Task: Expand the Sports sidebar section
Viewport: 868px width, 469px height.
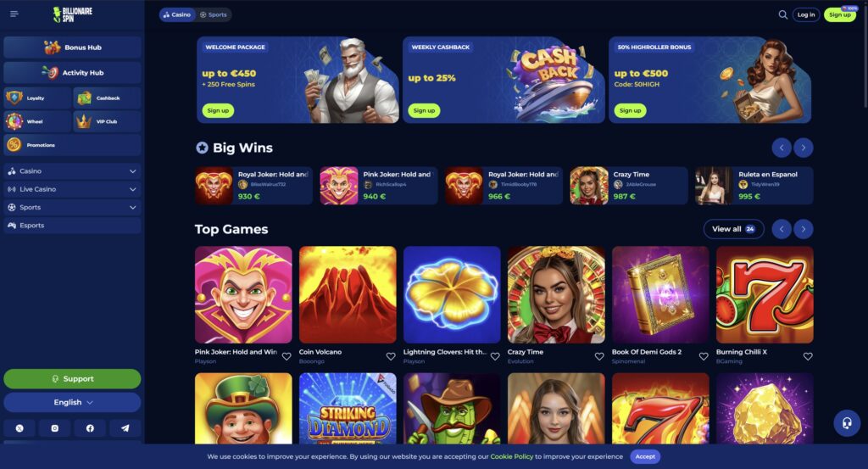Action: pyautogui.click(x=72, y=207)
